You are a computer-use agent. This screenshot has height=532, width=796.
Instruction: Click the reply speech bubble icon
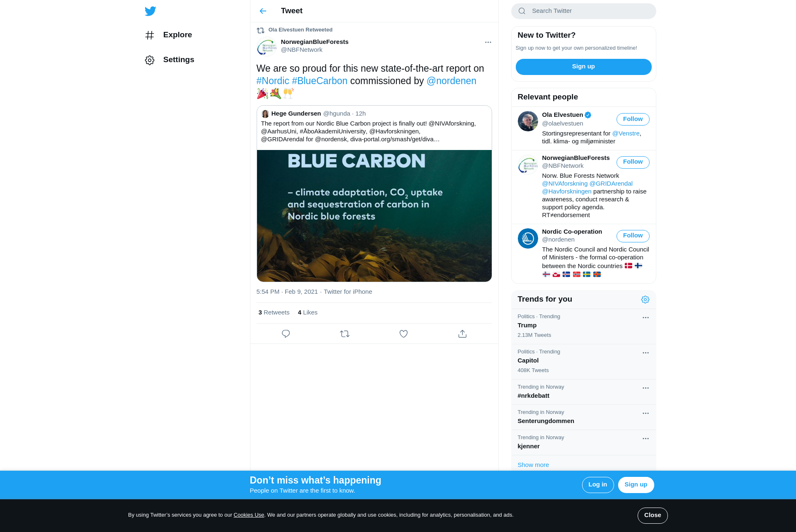pyautogui.click(x=286, y=334)
